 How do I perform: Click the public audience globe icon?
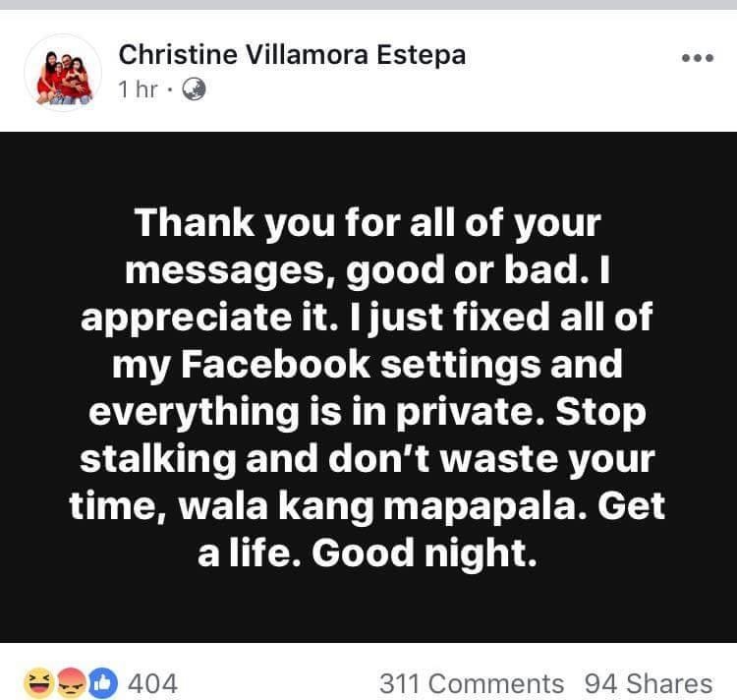(x=195, y=89)
